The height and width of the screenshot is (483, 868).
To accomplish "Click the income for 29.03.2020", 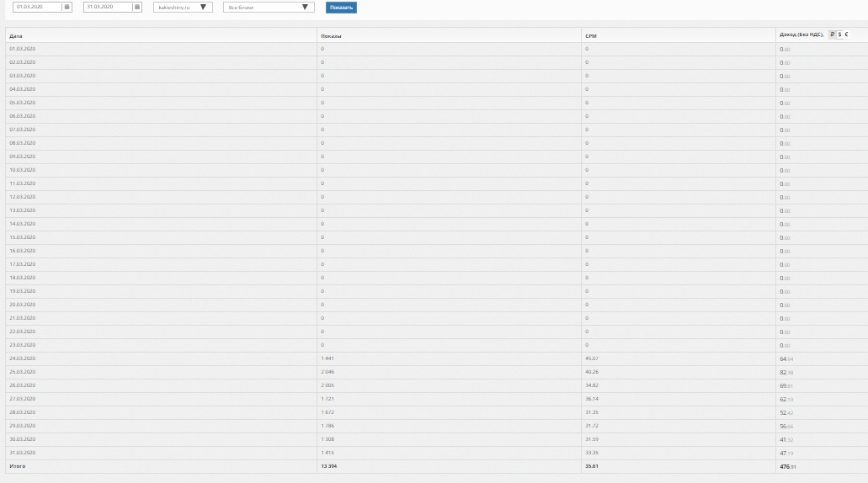I will [786, 426].
